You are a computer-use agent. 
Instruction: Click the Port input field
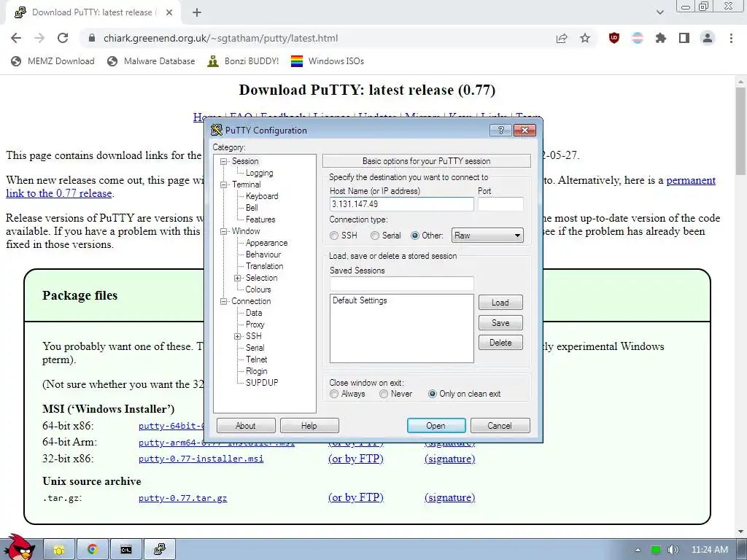point(500,204)
